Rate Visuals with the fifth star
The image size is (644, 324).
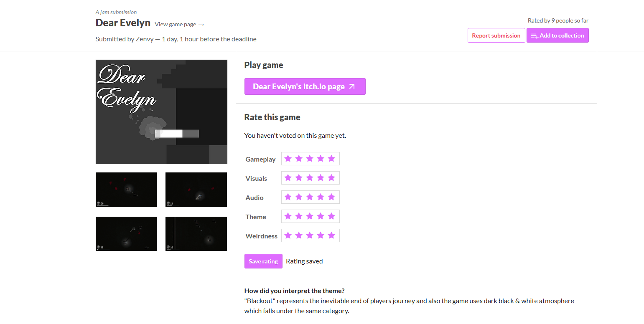point(331,178)
